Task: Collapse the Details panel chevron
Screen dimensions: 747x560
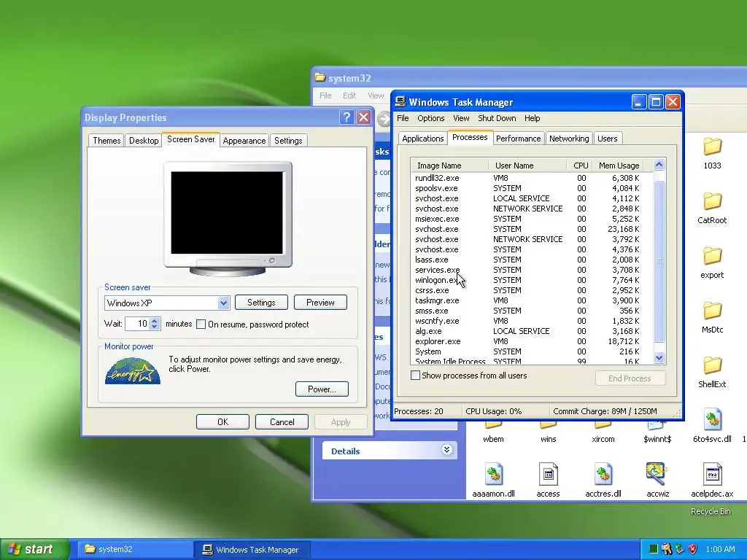Action: point(446,450)
